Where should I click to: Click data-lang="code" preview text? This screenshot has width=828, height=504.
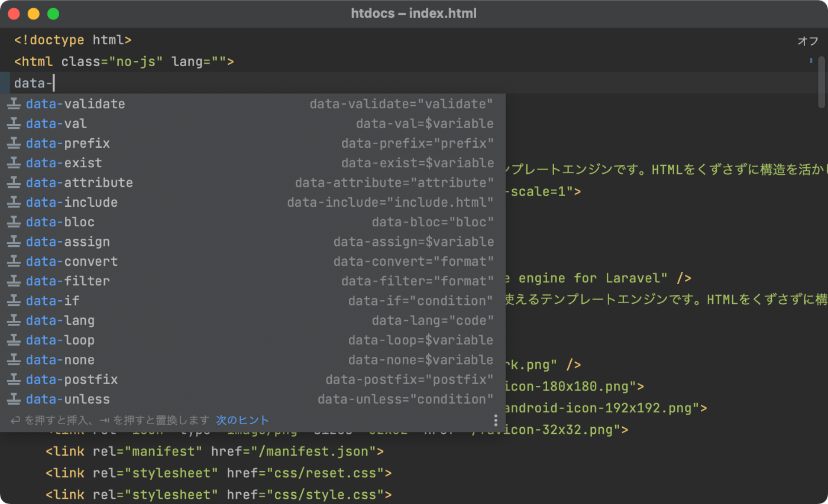click(433, 320)
